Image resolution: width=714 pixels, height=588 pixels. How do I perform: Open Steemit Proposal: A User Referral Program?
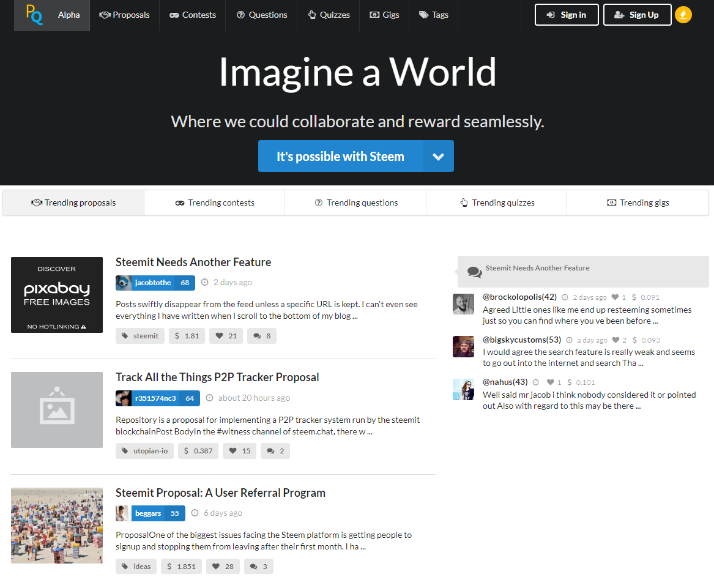[x=220, y=493]
